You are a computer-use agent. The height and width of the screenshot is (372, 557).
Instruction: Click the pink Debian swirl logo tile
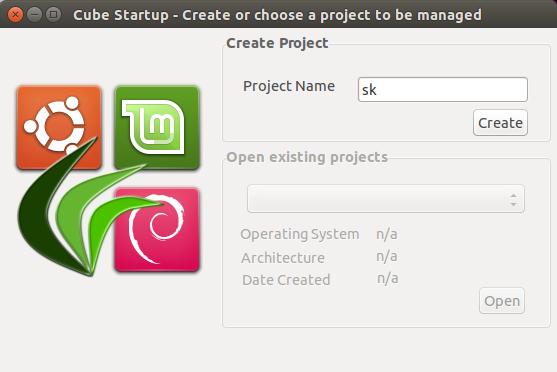157,230
